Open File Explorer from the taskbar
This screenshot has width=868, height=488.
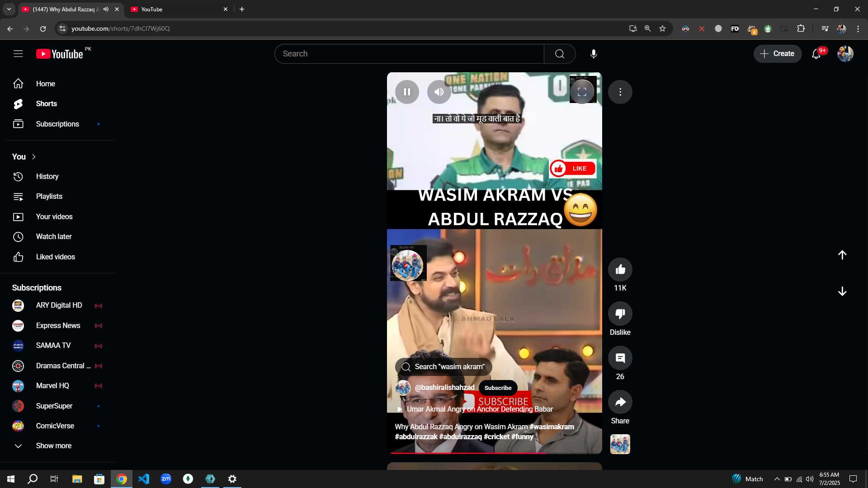coord(77,479)
